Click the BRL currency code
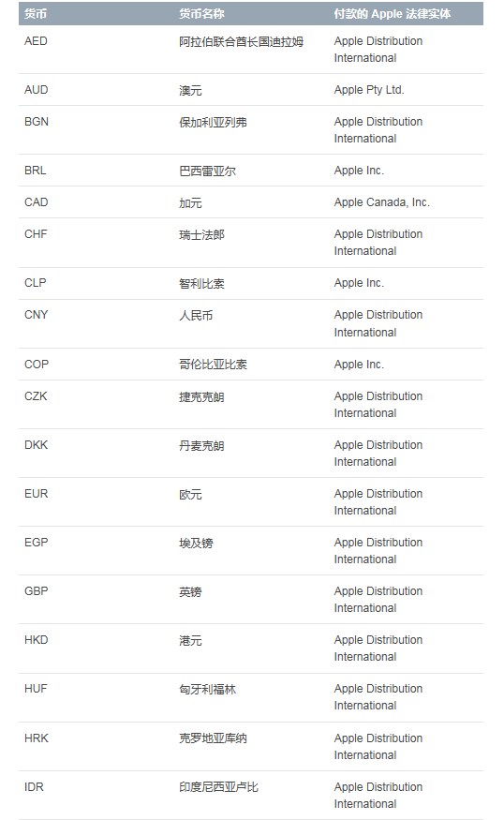 [x=35, y=171]
